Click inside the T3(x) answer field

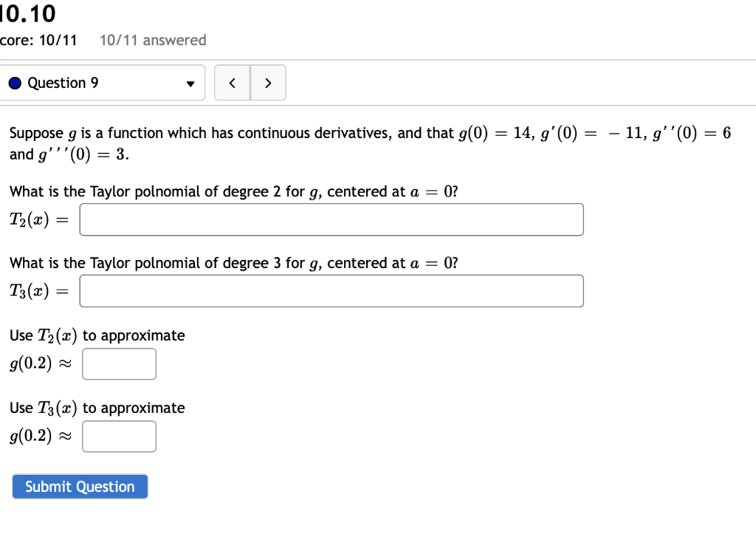tap(331, 291)
